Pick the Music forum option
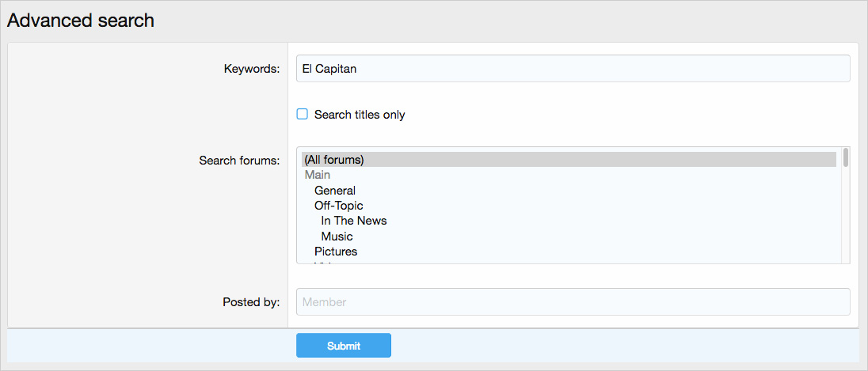This screenshot has height=371, width=868. point(569,236)
